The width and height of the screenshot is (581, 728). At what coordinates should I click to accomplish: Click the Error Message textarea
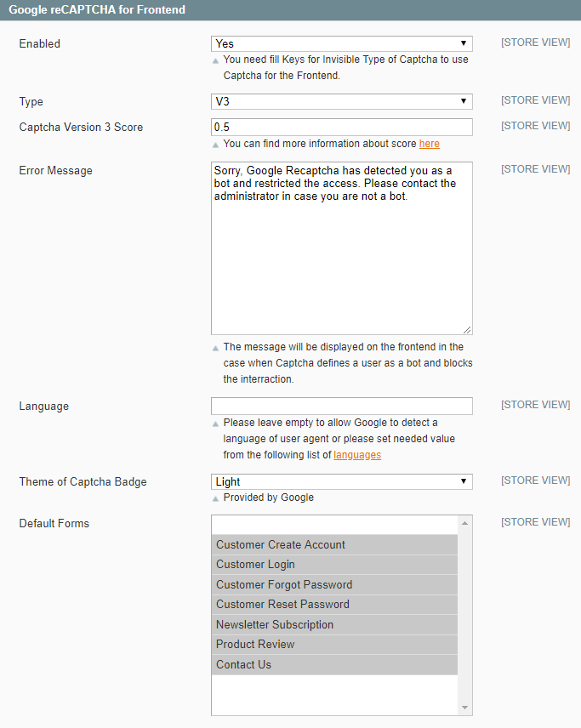pyautogui.click(x=340, y=247)
